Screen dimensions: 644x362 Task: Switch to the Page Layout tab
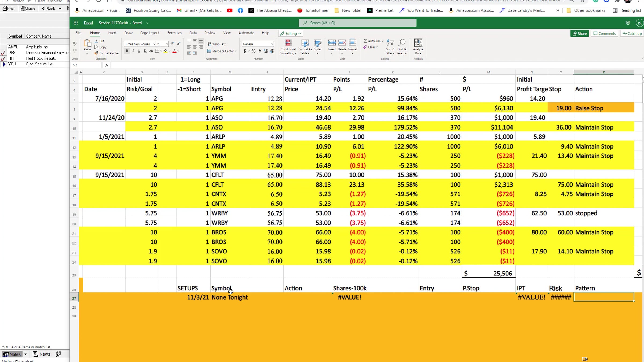pyautogui.click(x=150, y=33)
